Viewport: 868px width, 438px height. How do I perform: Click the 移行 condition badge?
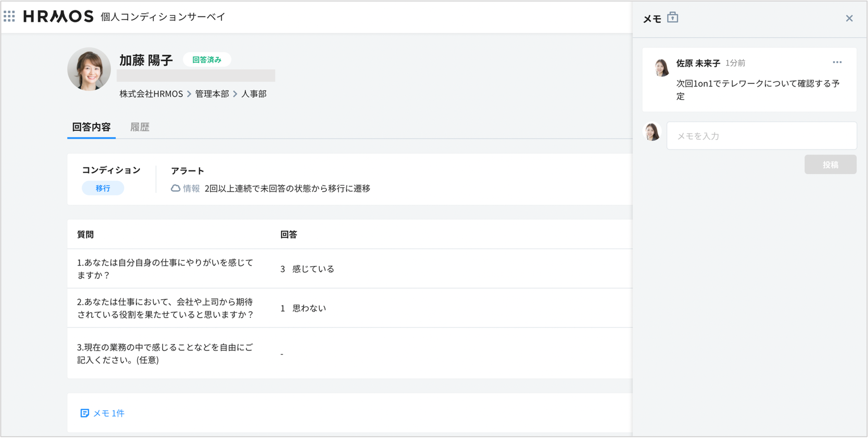tap(103, 188)
